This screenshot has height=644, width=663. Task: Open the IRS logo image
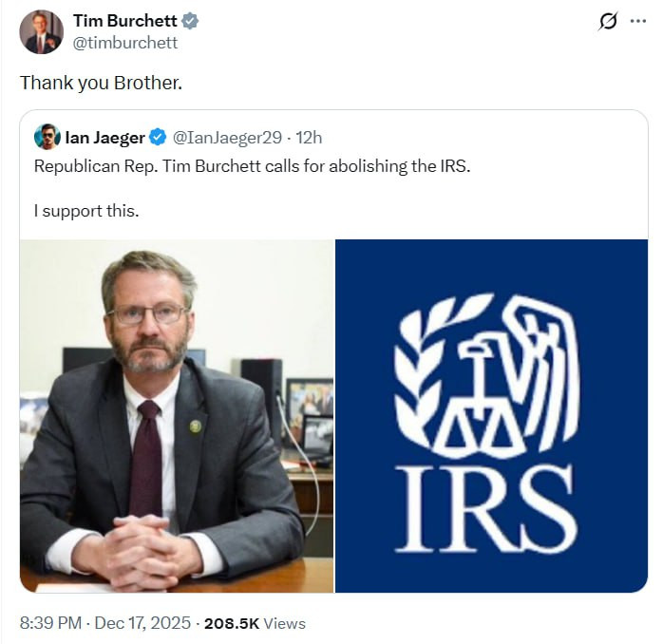coord(491,416)
